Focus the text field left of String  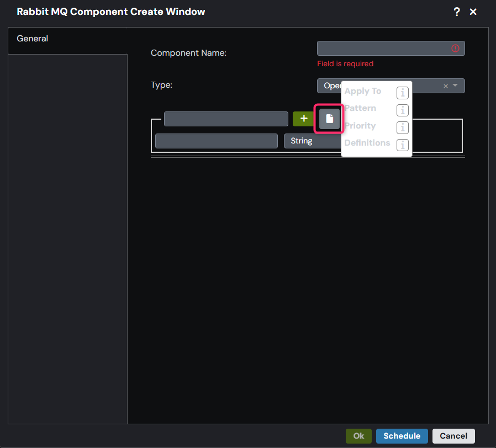point(217,141)
